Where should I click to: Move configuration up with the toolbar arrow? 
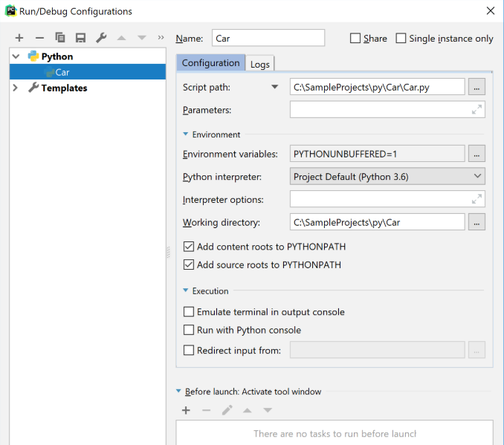[x=121, y=38]
